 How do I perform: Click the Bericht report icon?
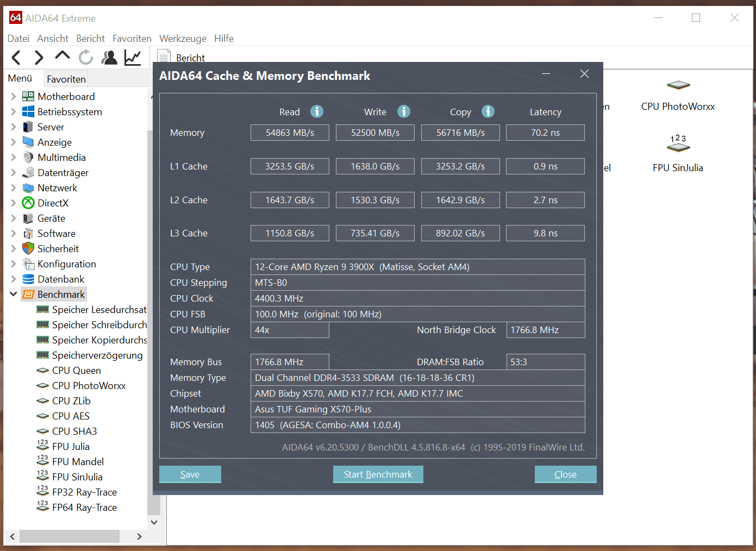[x=164, y=57]
